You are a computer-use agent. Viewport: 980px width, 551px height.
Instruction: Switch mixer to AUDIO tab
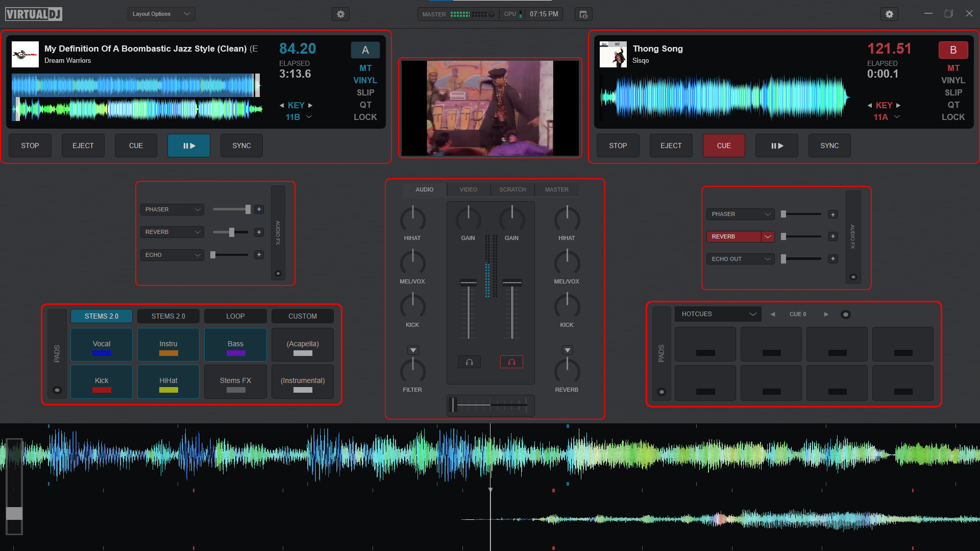click(x=424, y=189)
